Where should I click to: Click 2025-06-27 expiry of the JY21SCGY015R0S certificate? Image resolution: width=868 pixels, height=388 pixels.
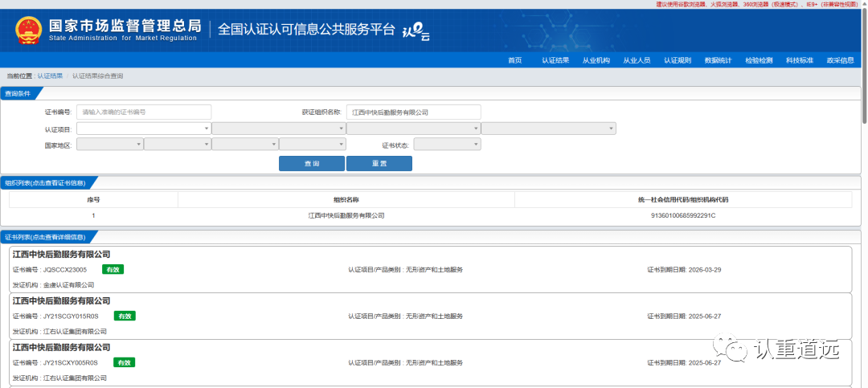pyautogui.click(x=705, y=317)
